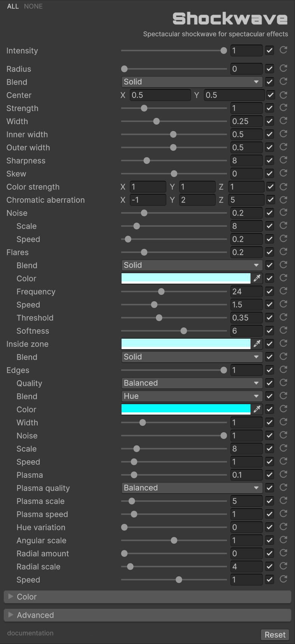Expand the Advanced section
The height and width of the screenshot is (644, 295).
[35, 615]
